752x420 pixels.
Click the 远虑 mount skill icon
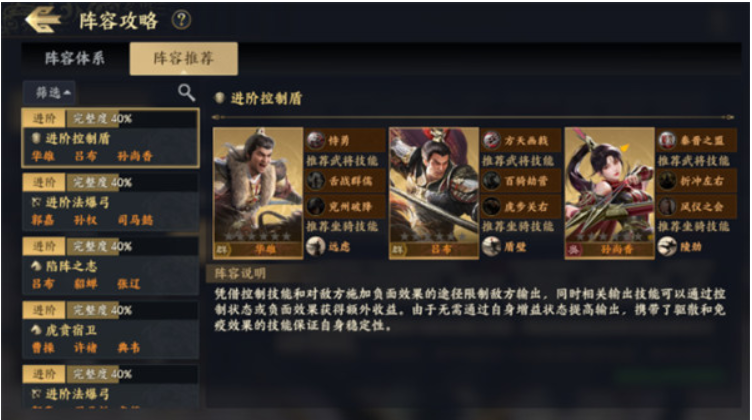click(316, 246)
